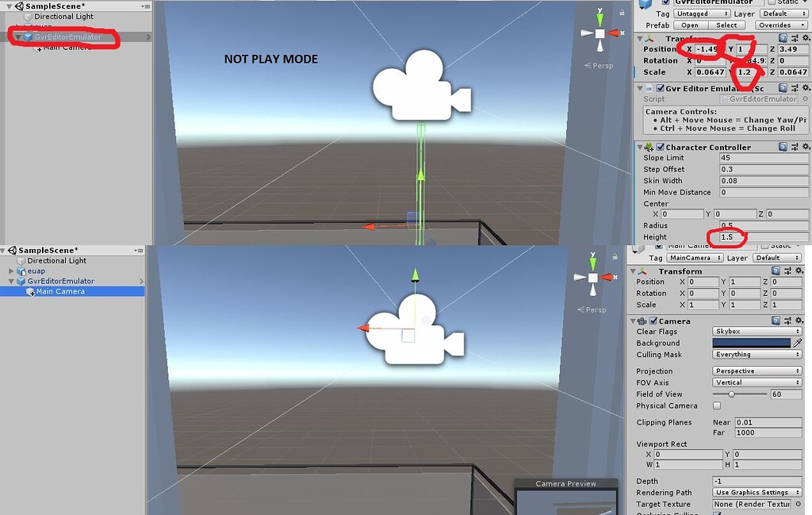Click the prefab Open button
The height and width of the screenshot is (515, 812).
click(x=689, y=25)
